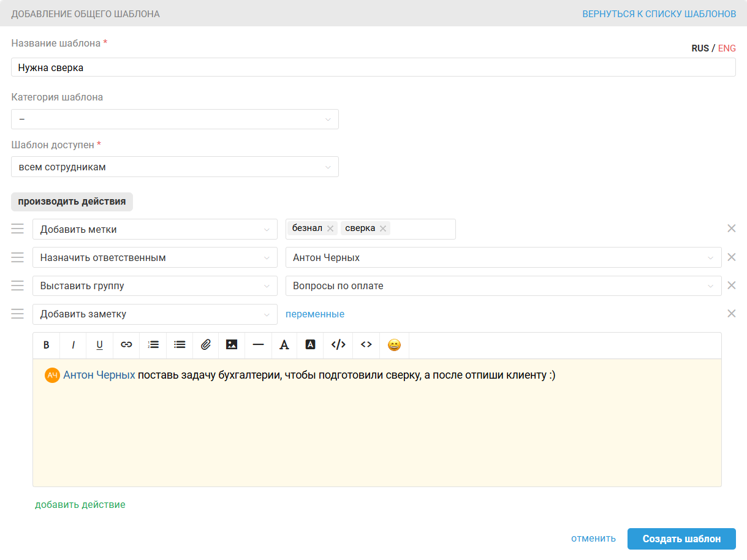The height and width of the screenshot is (560, 747).
Task: Expand the 'Категория шаблона' dropdown
Action: pyautogui.click(x=175, y=119)
